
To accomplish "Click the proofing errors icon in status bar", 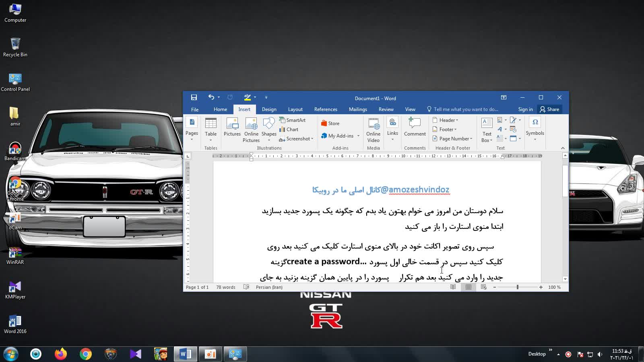I will [x=246, y=287].
